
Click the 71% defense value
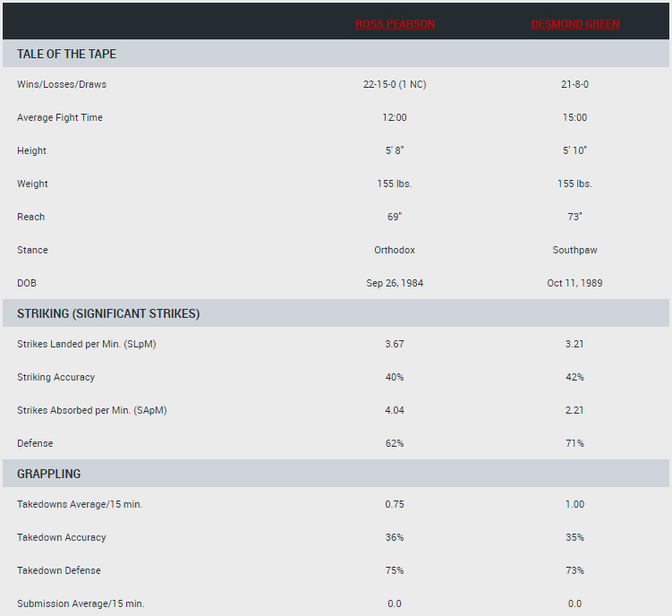click(574, 443)
